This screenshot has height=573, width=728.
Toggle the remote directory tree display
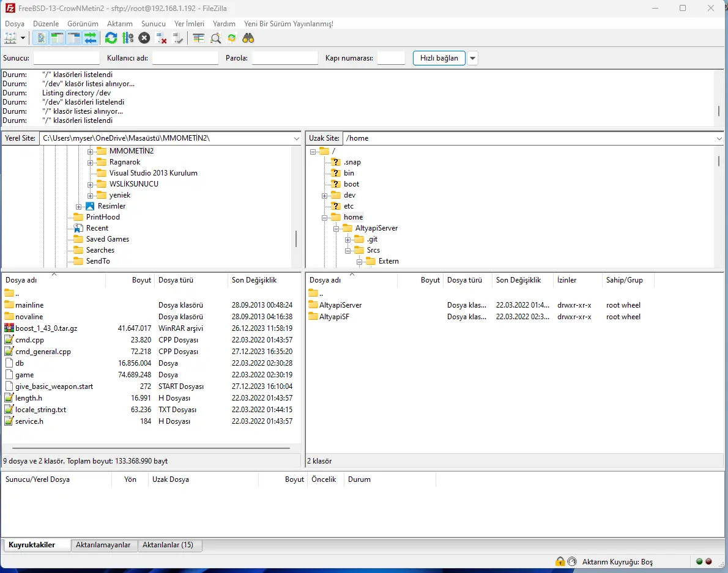[x=74, y=38]
